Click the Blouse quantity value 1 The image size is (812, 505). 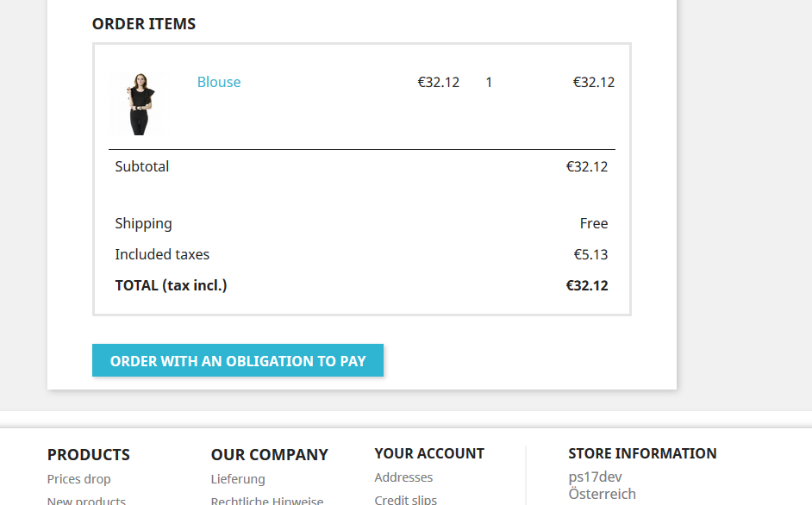(x=489, y=83)
